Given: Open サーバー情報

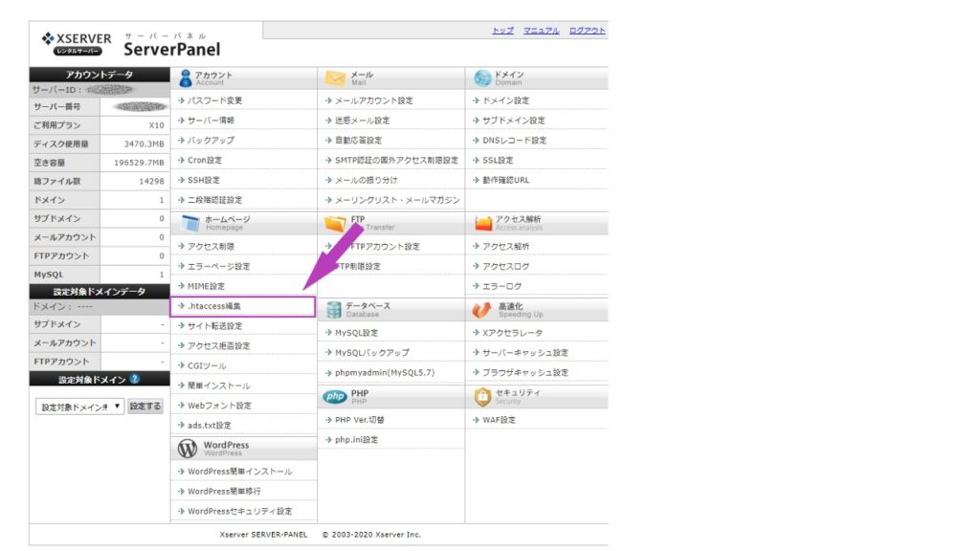Looking at the screenshot, I should tap(211, 120).
